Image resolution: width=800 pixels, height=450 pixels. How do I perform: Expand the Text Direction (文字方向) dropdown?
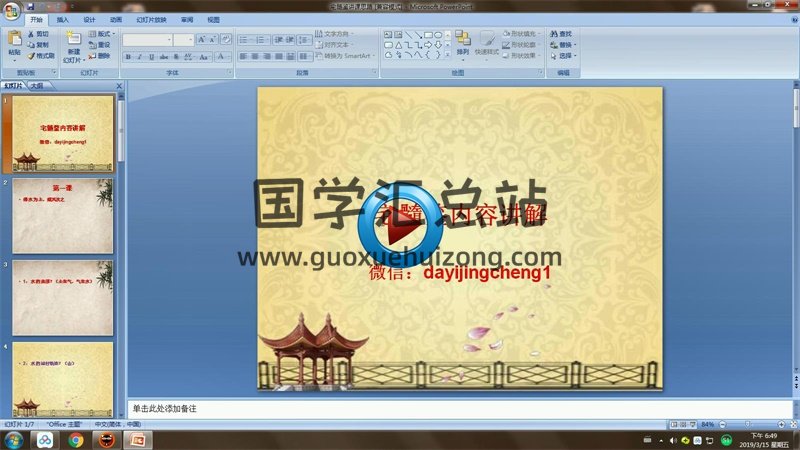click(334, 34)
